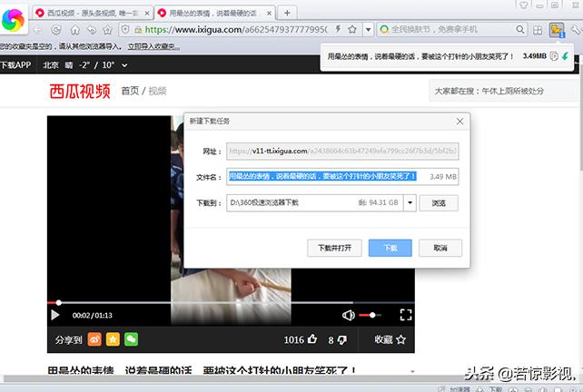Click the 西瓜视频 red logo
This screenshot has height=392, width=583.
pos(80,91)
